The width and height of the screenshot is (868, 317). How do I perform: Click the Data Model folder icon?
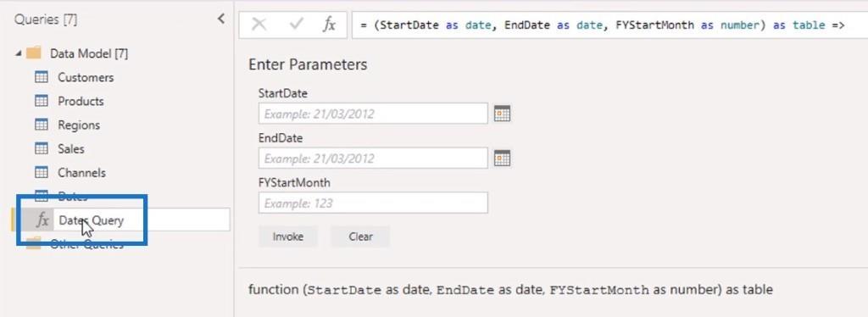(x=34, y=53)
